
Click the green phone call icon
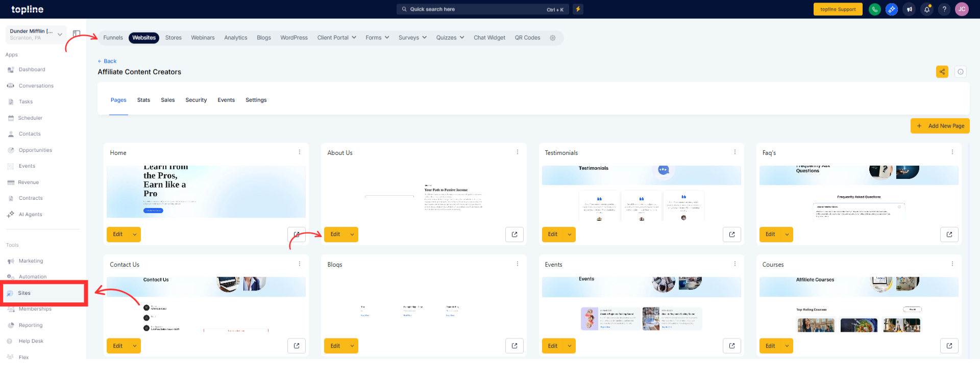pos(874,9)
